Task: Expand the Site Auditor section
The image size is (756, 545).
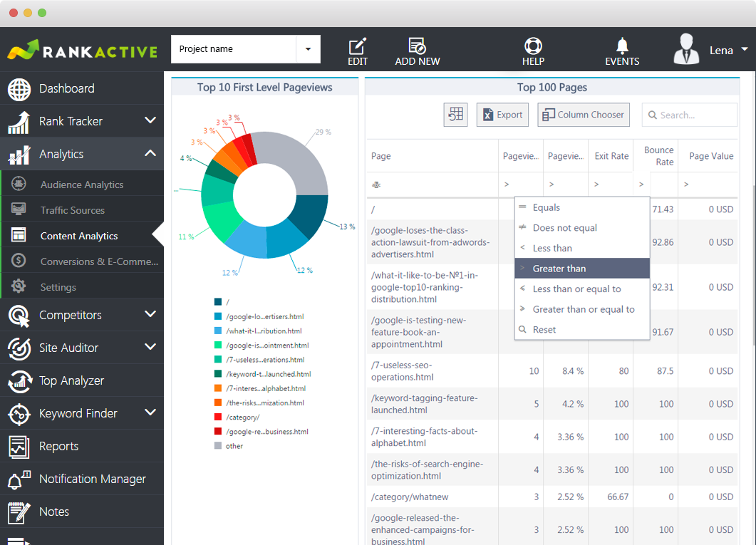Action: pos(150,346)
